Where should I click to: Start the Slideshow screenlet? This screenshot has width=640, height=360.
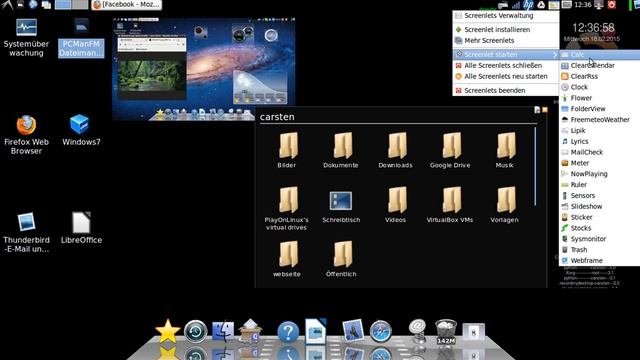[599, 207]
